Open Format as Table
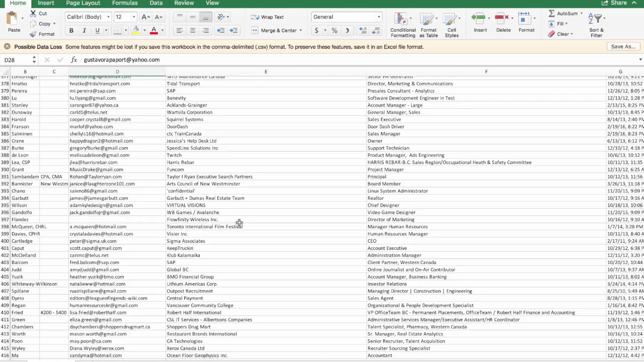Image resolution: width=644 pixels, height=362 pixels. (429, 25)
